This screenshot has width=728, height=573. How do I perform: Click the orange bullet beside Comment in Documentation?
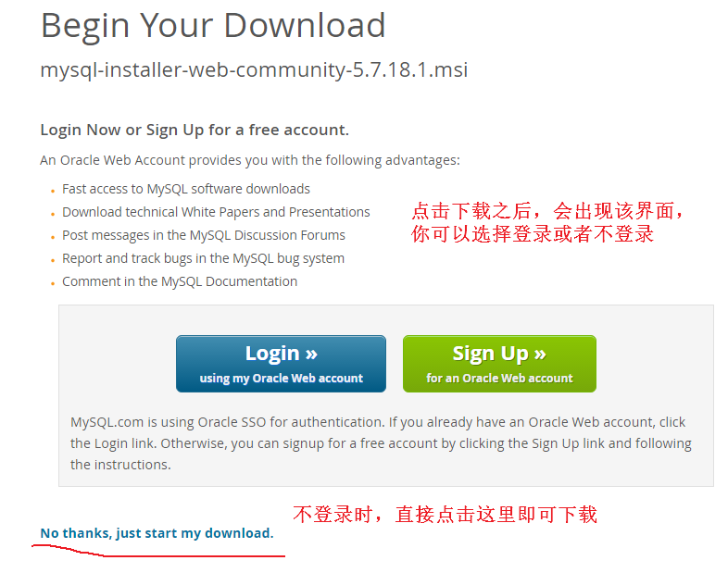click(x=53, y=283)
